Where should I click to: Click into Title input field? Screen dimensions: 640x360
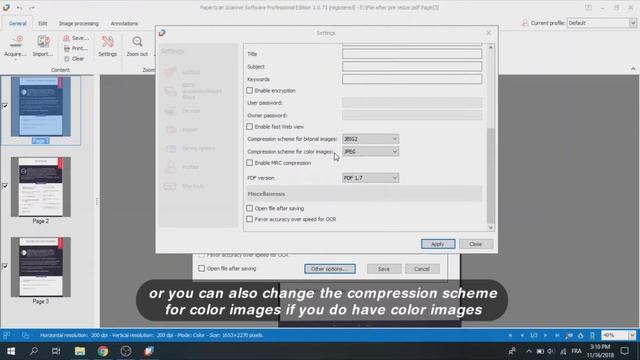point(412,54)
